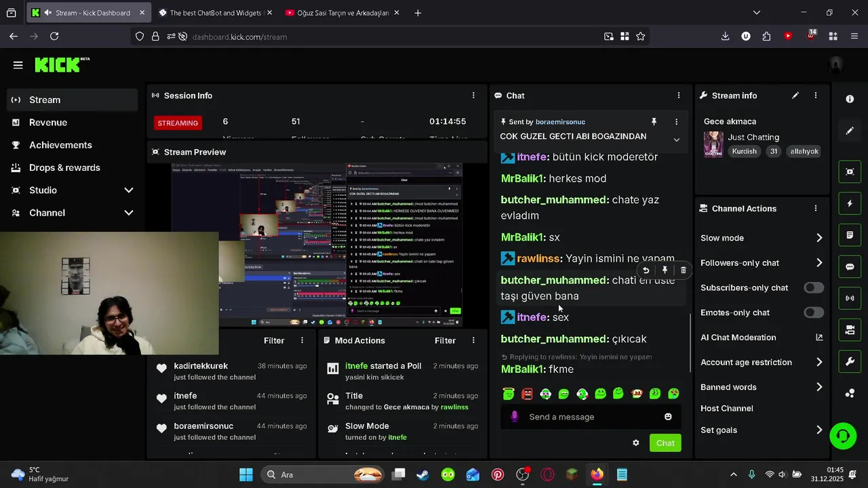Click the info icon in right sidebar

[x=850, y=99]
